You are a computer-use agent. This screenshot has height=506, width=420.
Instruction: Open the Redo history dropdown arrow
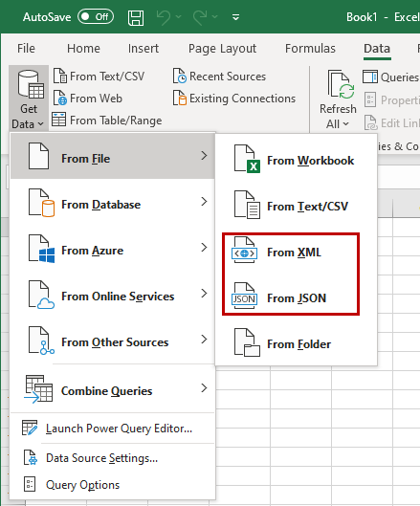(214, 16)
